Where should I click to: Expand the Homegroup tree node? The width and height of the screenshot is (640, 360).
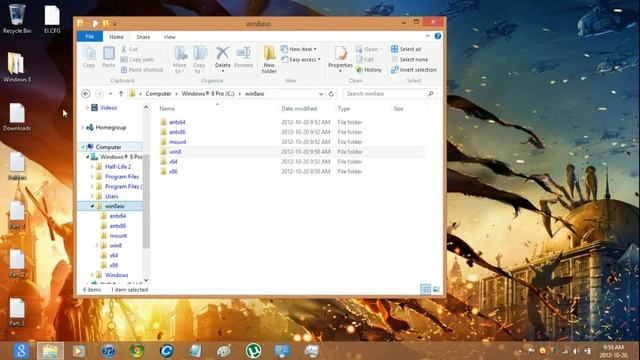(83, 127)
